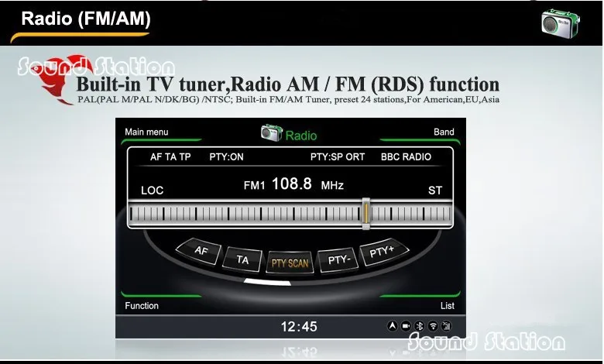Screen dimensions: 604x364
Task: Click the tuner slider gold handle
Action: (x=366, y=214)
